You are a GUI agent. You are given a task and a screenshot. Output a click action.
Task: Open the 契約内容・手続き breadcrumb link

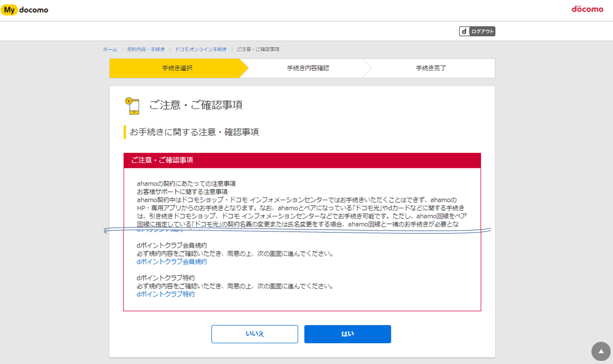[146, 50]
